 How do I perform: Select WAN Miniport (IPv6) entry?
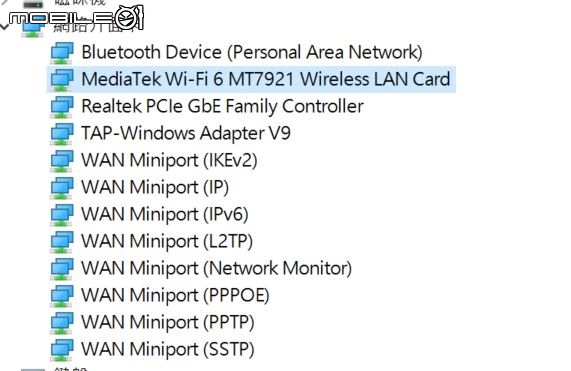tap(165, 214)
